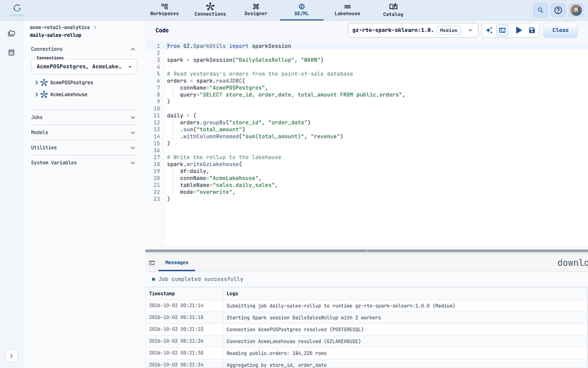
Task: Open the Catalog tab
Action: click(393, 10)
